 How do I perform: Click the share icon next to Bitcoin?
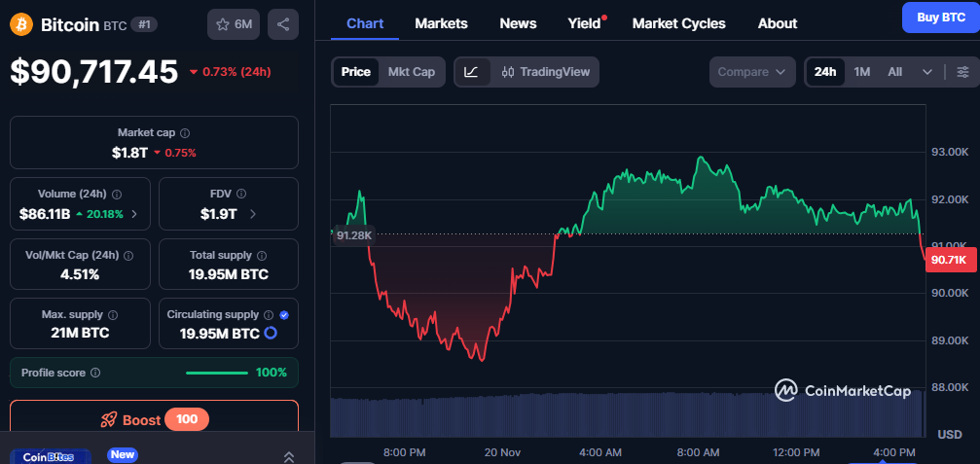pos(282,24)
